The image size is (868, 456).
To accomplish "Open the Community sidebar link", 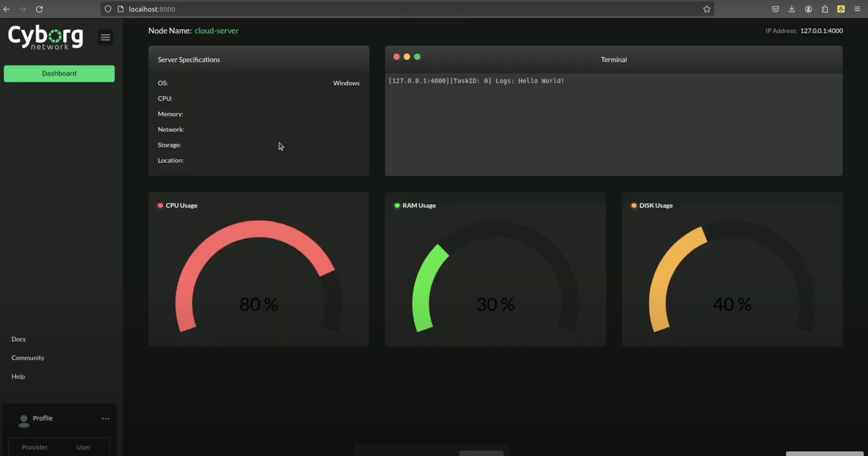I will click(28, 358).
